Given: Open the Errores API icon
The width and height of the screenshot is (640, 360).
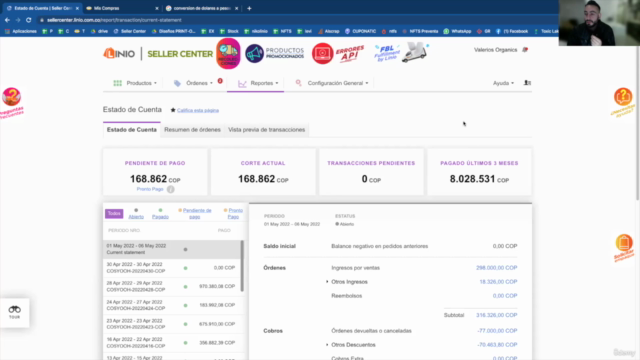Looking at the screenshot, I should [x=338, y=53].
